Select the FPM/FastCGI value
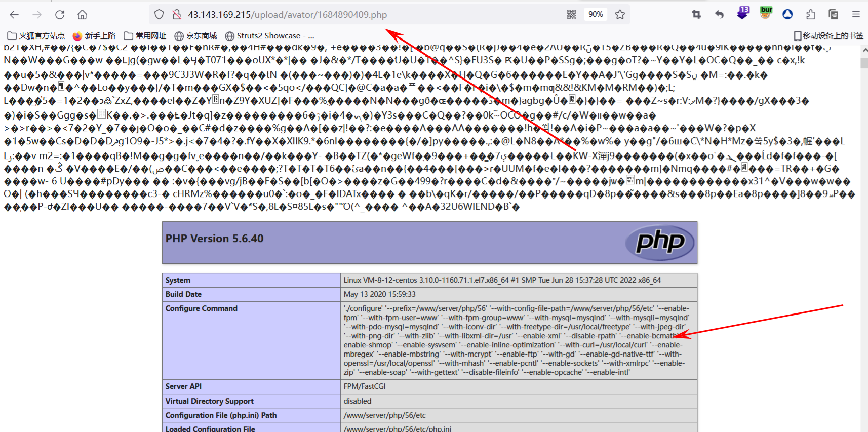Viewport: 868px width, 432px height. pyautogui.click(x=365, y=386)
